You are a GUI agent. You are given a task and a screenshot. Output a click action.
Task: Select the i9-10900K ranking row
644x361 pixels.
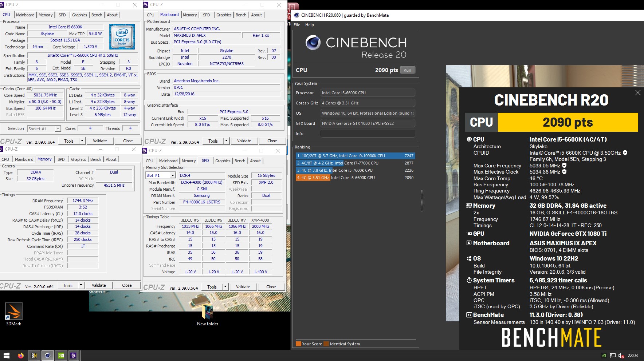[x=355, y=156]
